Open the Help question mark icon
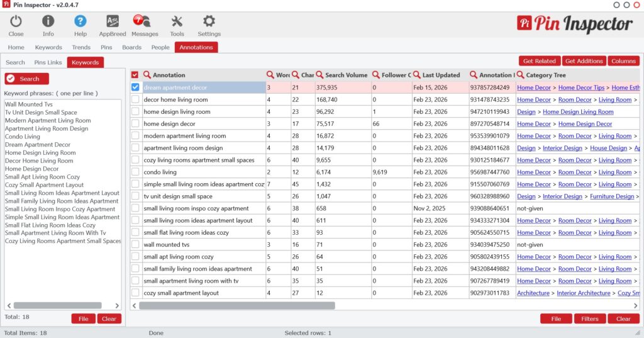Image resolution: width=644 pixels, height=338 pixels. click(80, 21)
